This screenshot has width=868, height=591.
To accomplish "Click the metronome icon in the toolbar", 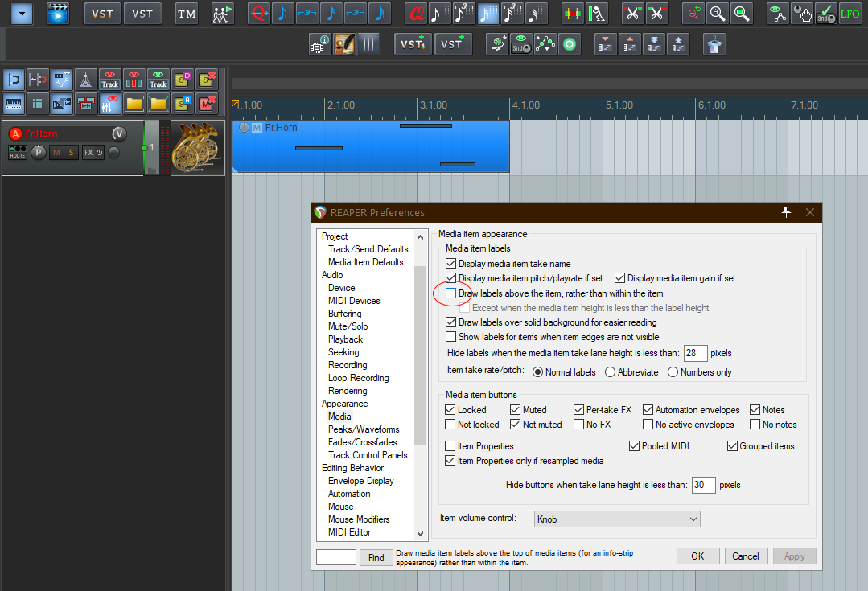I will coord(86,80).
